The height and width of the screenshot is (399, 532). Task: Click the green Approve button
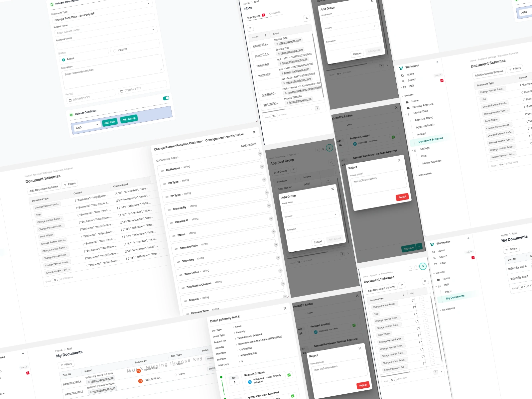pos(409,248)
